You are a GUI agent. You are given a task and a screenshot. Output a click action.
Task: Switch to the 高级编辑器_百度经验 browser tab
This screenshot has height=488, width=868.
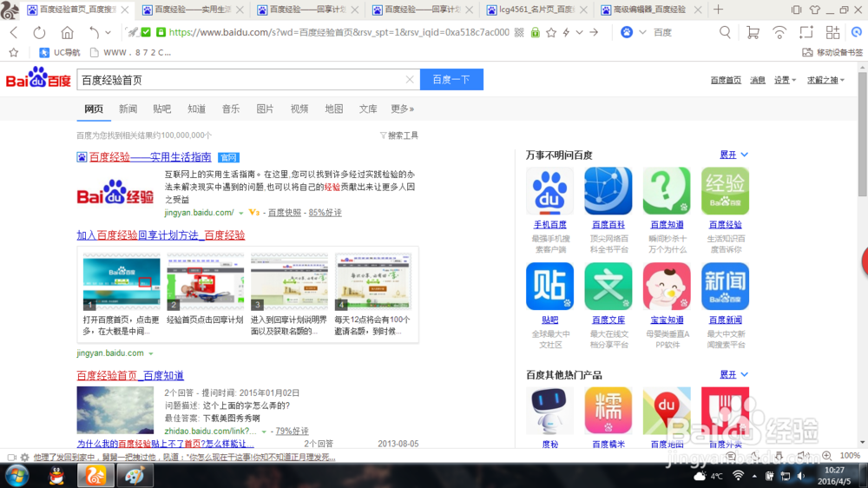click(650, 10)
